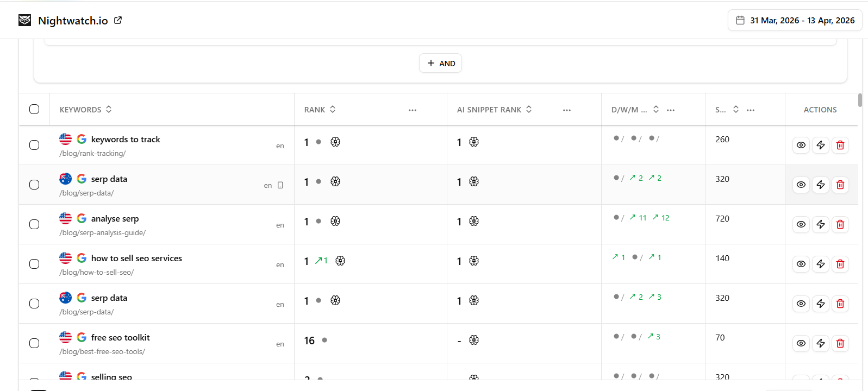Open Nightwatch.io external link icon
Image resolution: width=868 pixels, height=391 pixels.
[x=118, y=20]
